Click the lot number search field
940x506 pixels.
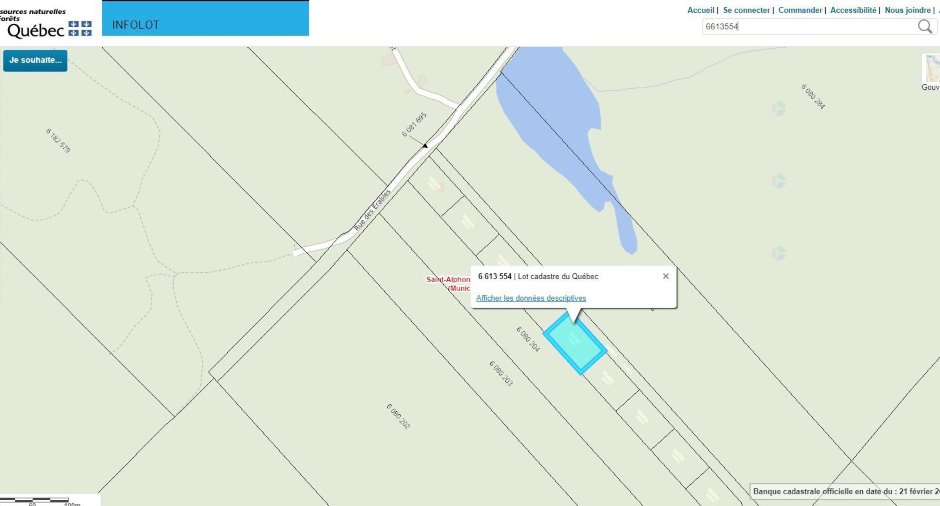tap(809, 26)
